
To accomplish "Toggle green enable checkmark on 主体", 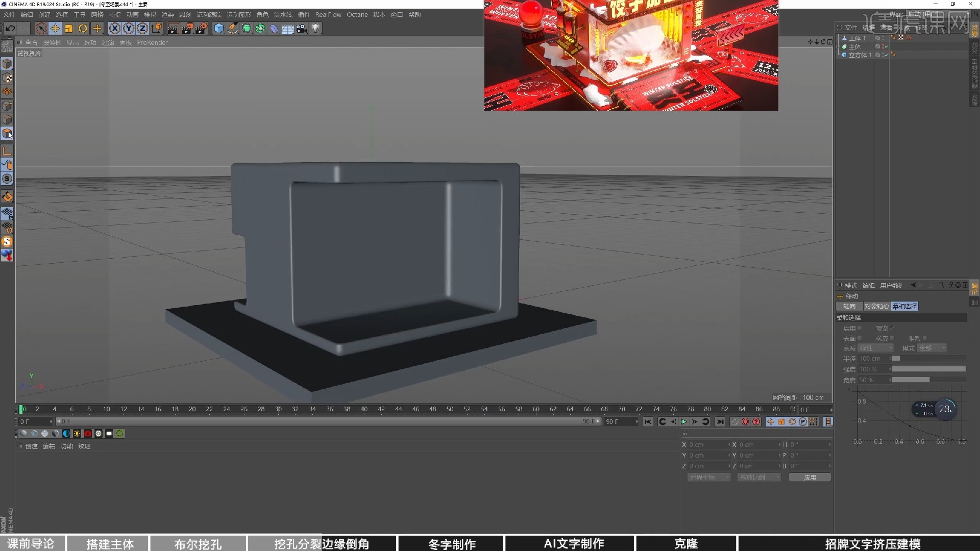I will (x=887, y=46).
